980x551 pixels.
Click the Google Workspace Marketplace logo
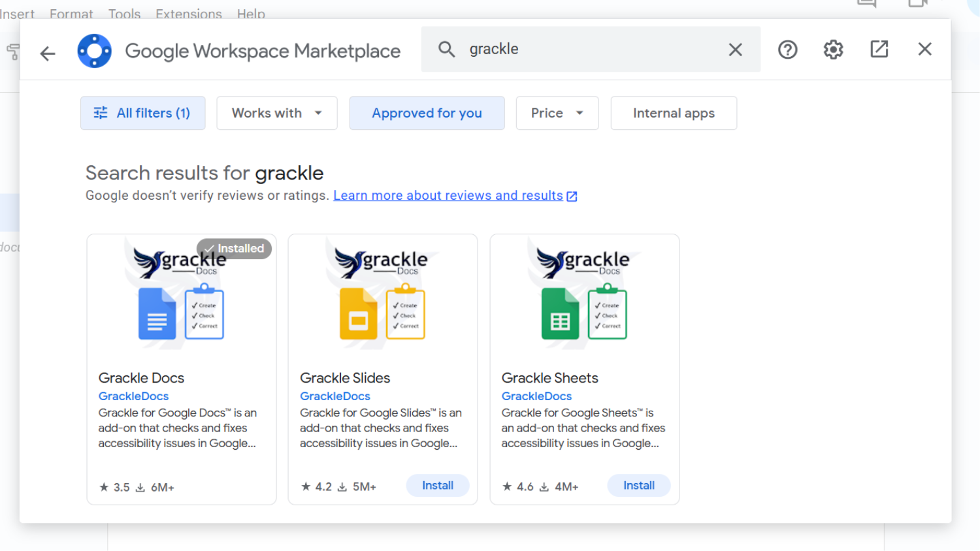(95, 51)
